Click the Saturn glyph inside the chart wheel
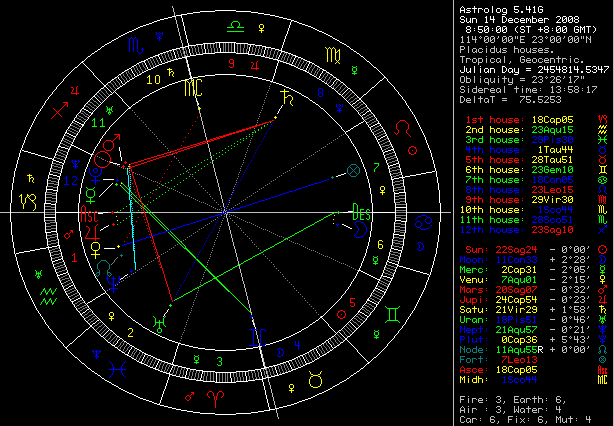 coord(289,99)
